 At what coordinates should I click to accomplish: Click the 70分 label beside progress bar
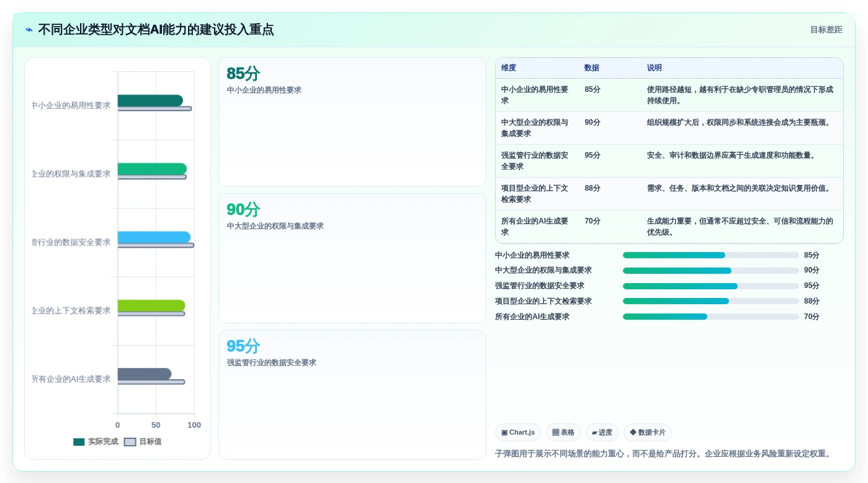click(x=812, y=317)
